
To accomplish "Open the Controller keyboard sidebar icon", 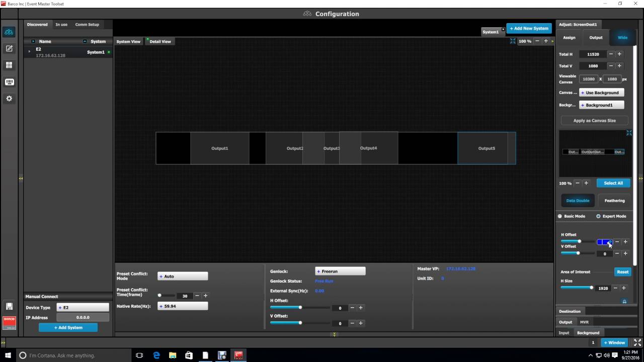I will coord(9,82).
